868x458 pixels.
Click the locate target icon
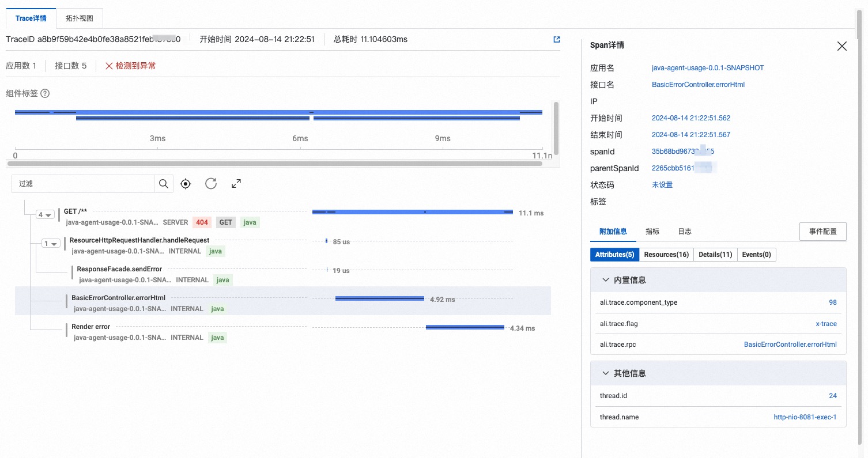(186, 184)
